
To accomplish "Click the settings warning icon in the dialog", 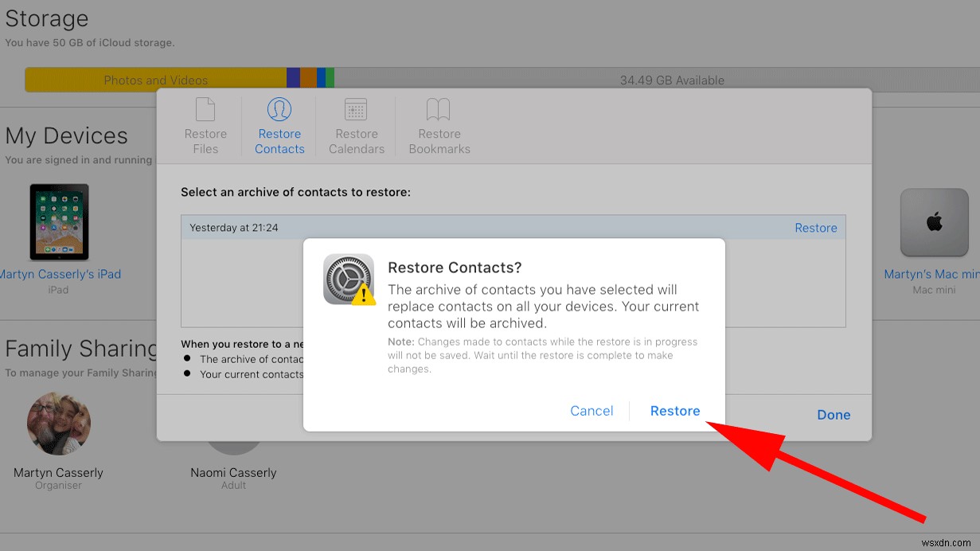I will pos(349,279).
